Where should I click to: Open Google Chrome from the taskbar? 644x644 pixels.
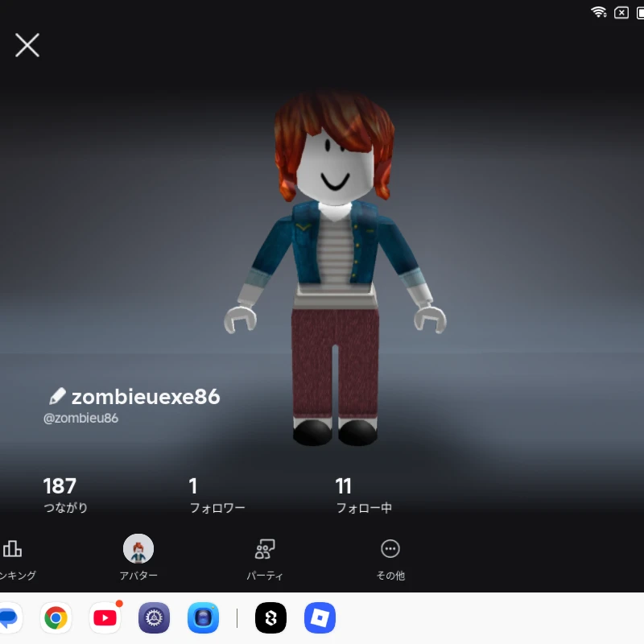click(56, 617)
